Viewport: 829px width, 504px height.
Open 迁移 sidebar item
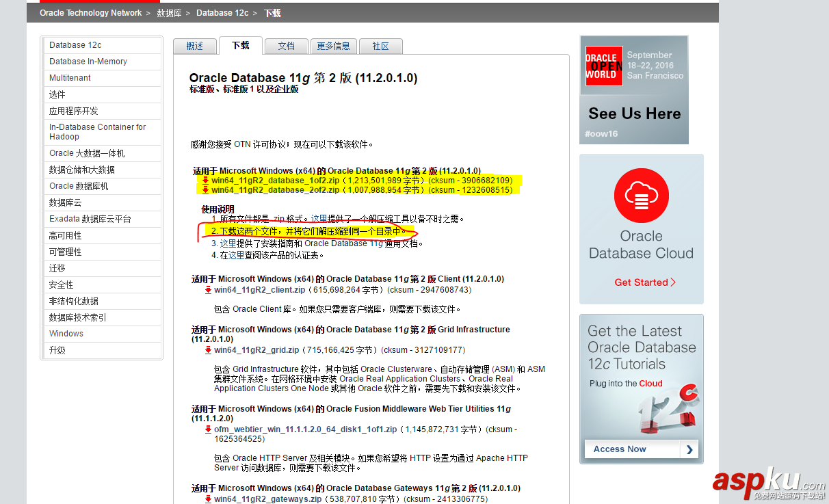coord(102,268)
